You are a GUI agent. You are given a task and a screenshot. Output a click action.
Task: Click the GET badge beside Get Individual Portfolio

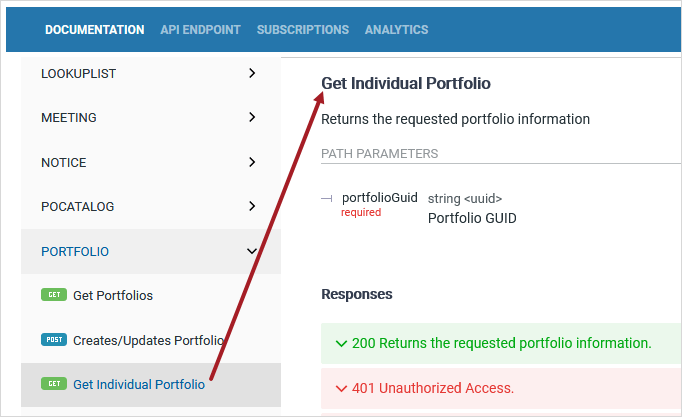click(54, 384)
